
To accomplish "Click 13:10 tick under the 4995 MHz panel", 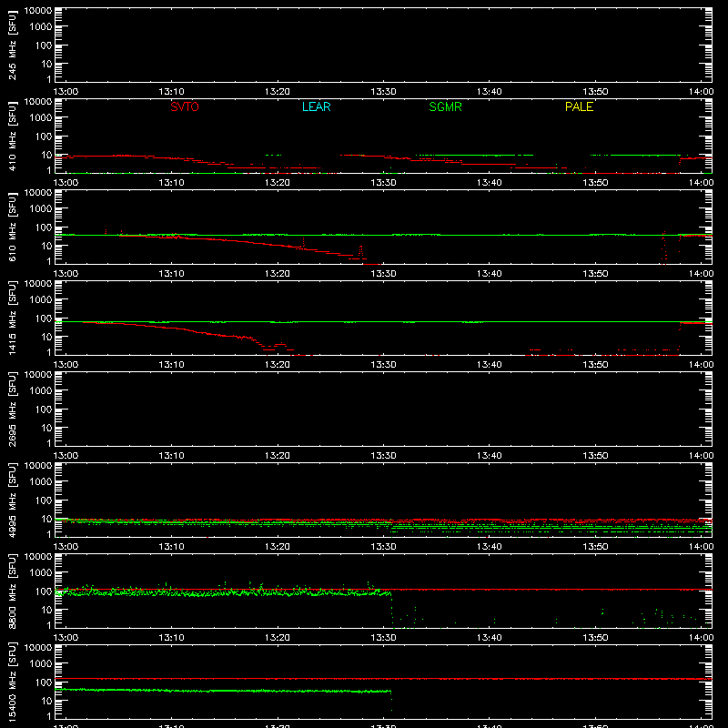I will coord(171,547).
